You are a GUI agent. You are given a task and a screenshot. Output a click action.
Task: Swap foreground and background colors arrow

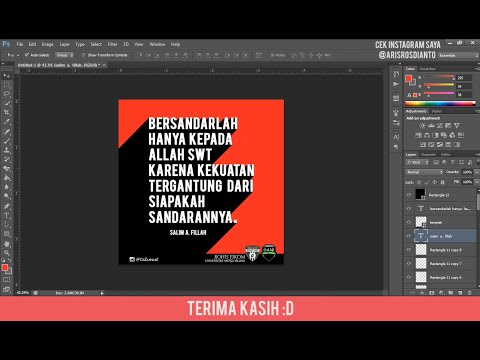9,260
